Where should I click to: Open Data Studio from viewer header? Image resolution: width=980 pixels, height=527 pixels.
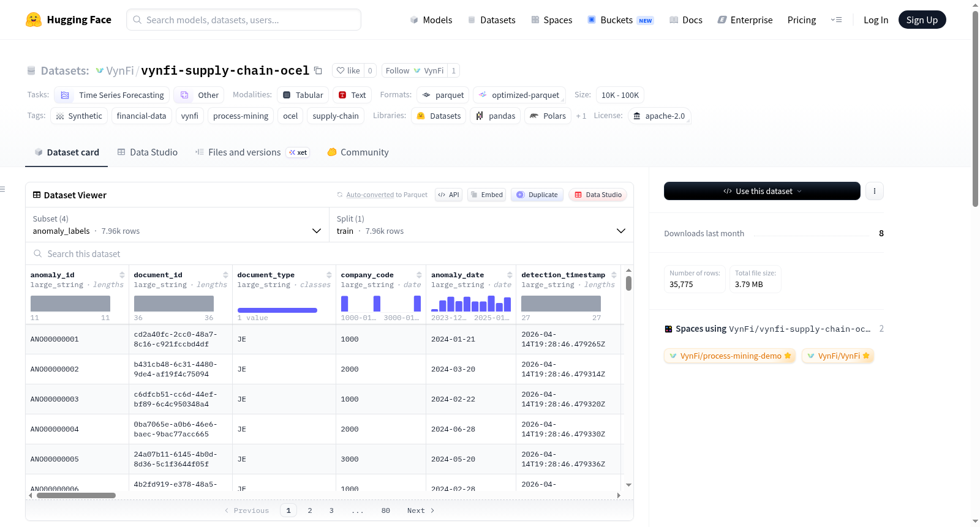coord(598,195)
